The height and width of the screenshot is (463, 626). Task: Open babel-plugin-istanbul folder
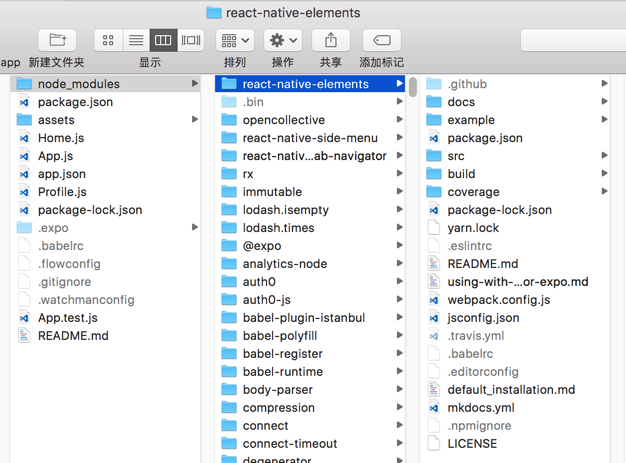coord(310,318)
